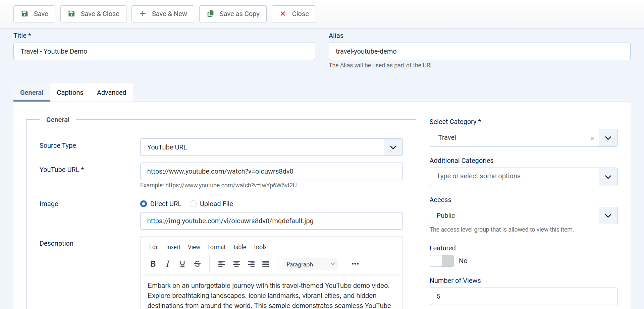644x309 pixels.
Task: Open the editor Insert menu
Action: tap(173, 247)
